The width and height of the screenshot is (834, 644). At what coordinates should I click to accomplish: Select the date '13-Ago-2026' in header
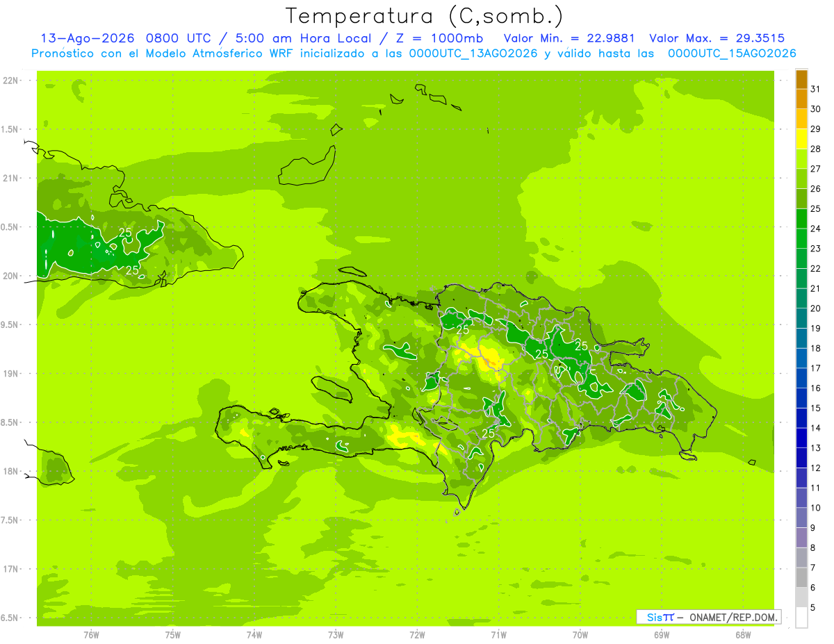tap(86, 38)
